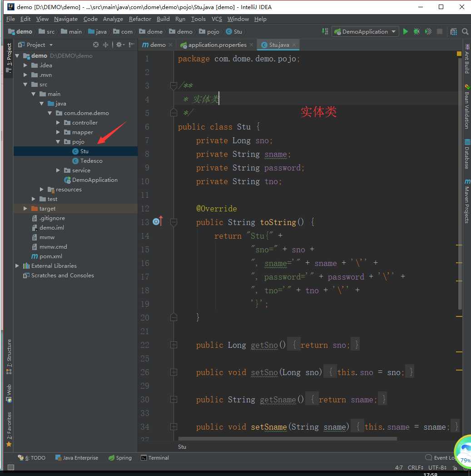Open the Spring tool window

click(x=120, y=458)
